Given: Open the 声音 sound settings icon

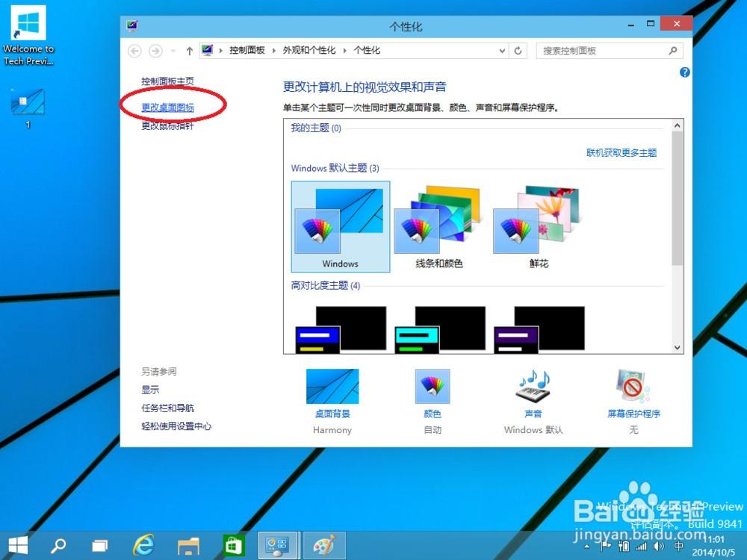Looking at the screenshot, I should click(533, 386).
